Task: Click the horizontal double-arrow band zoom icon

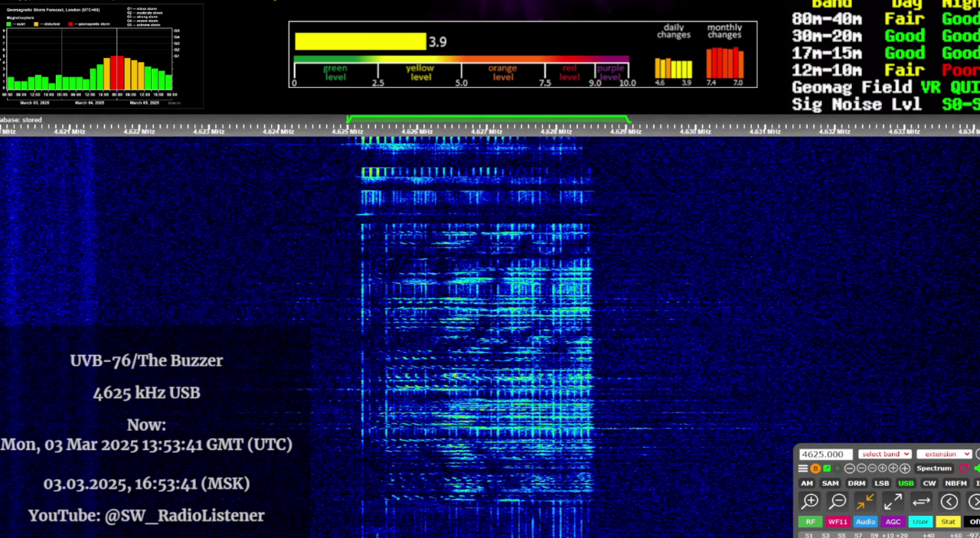Action: tap(921, 502)
